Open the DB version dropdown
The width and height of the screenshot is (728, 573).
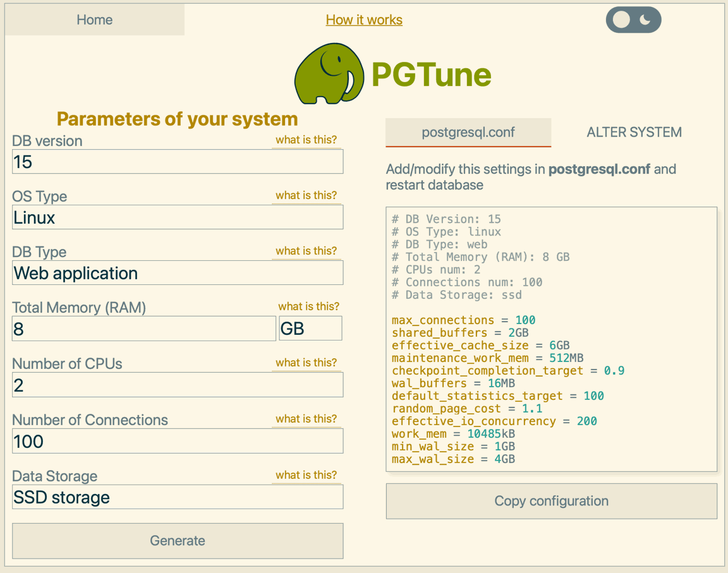(x=178, y=162)
